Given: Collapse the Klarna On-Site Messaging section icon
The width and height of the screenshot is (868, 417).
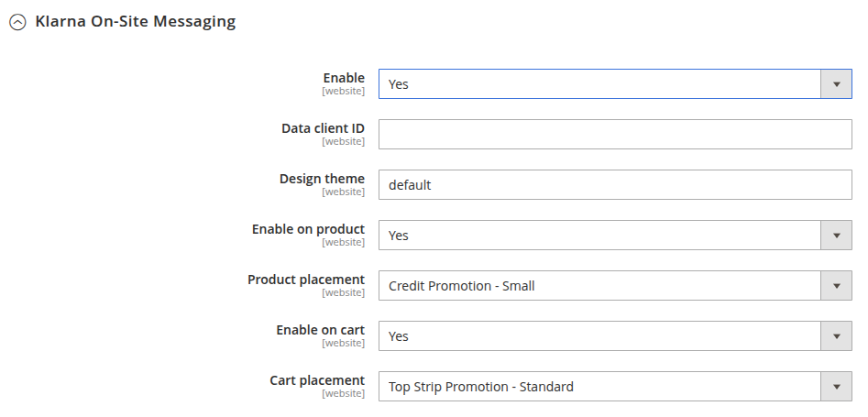Looking at the screenshot, I should click(x=17, y=22).
